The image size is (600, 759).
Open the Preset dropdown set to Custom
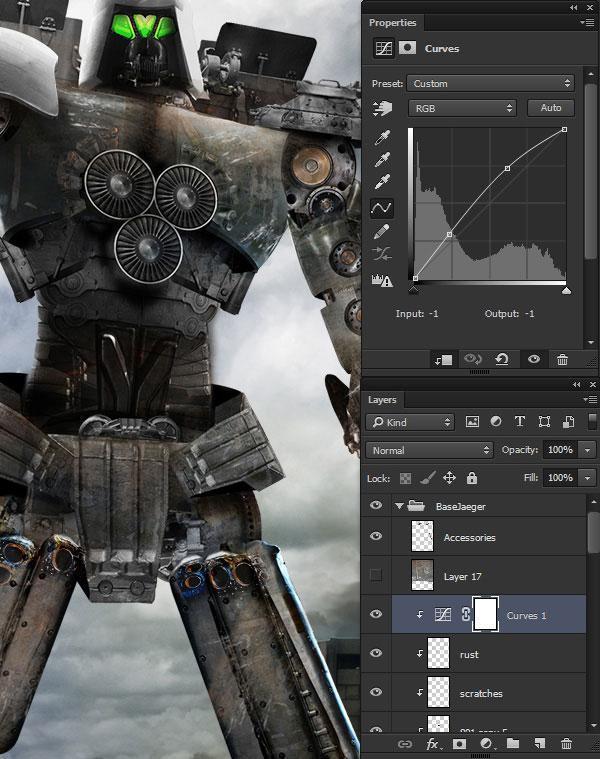491,83
